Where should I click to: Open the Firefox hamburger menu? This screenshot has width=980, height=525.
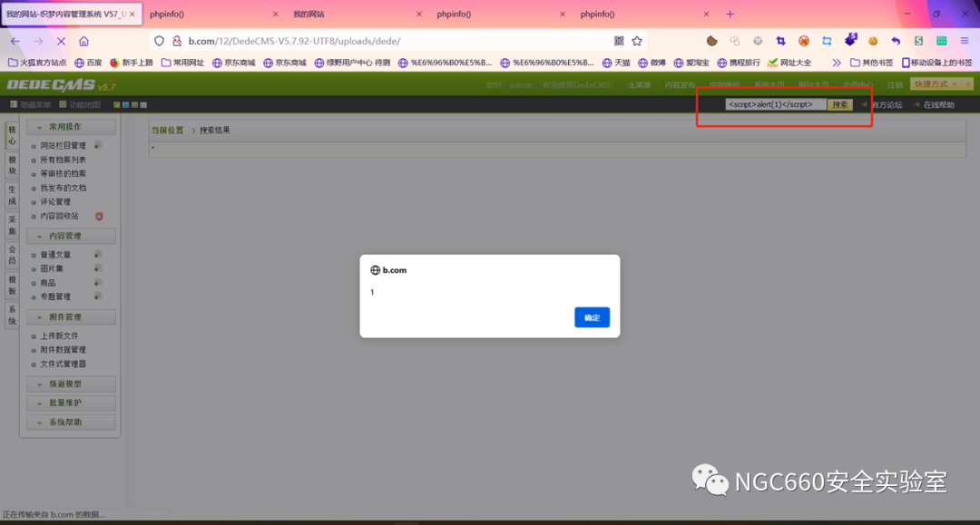pyautogui.click(x=965, y=41)
